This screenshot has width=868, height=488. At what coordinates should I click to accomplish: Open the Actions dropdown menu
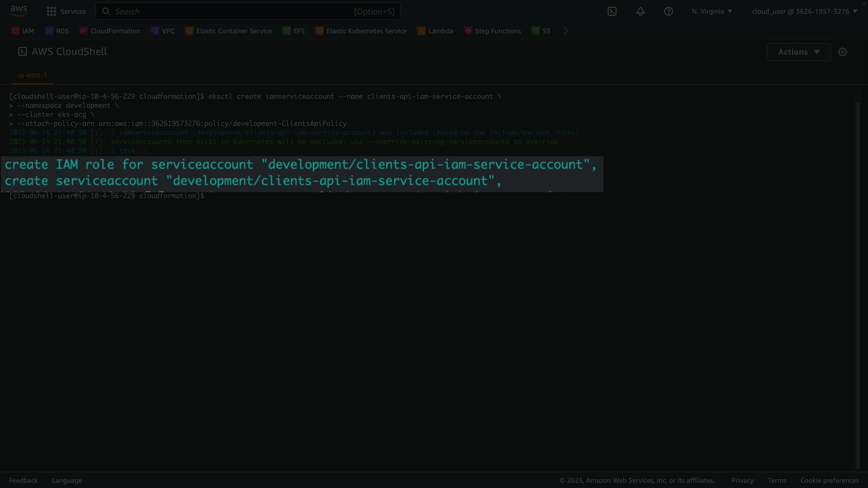[x=798, y=52]
